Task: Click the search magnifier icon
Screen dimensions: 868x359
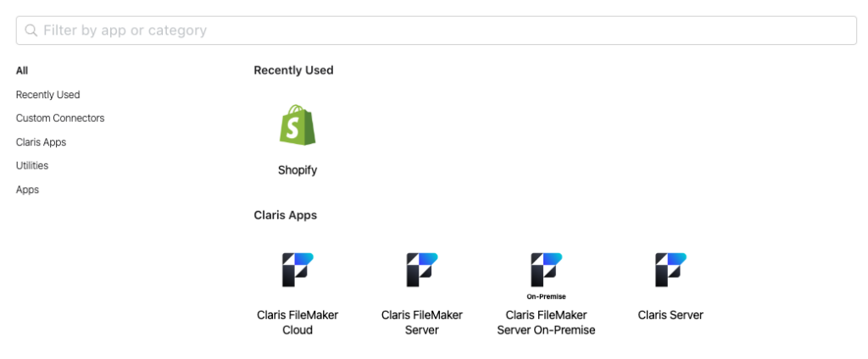Action: (31, 30)
